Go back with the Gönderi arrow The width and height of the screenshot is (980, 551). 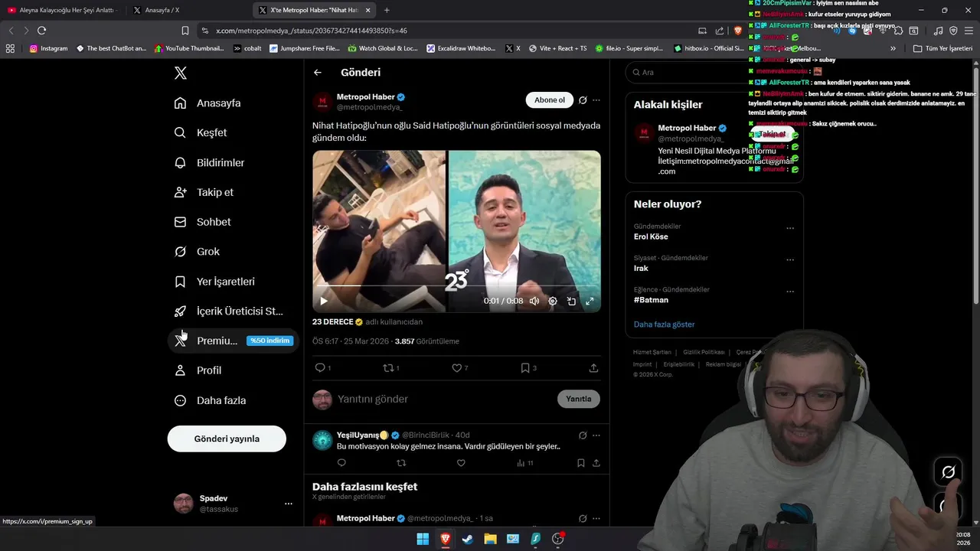[318, 73]
